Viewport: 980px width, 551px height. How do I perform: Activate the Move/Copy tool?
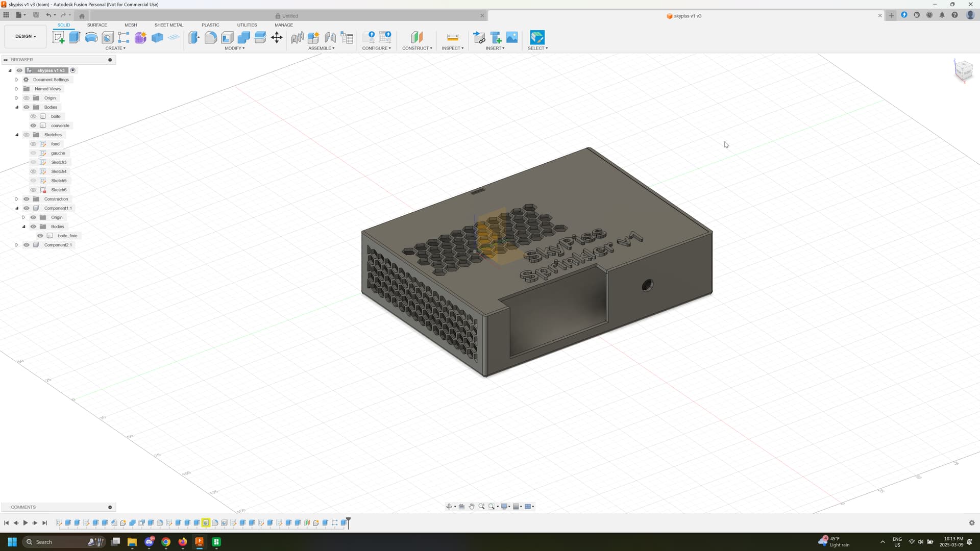(277, 37)
